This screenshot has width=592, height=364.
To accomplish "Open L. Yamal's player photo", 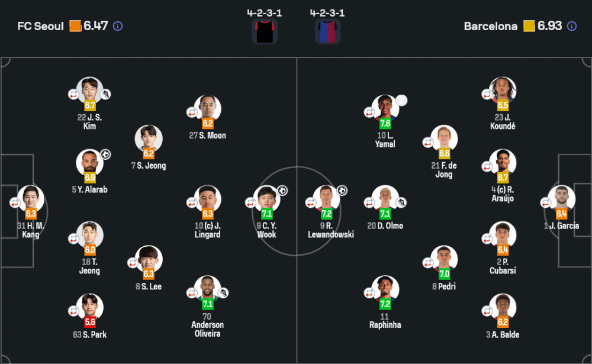I will pos(385,107).
